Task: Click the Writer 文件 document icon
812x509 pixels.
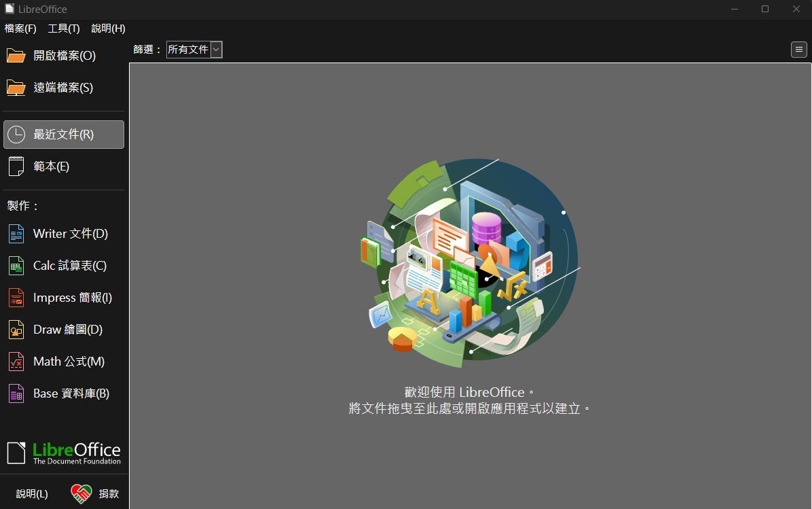Action: click(16, 234)
